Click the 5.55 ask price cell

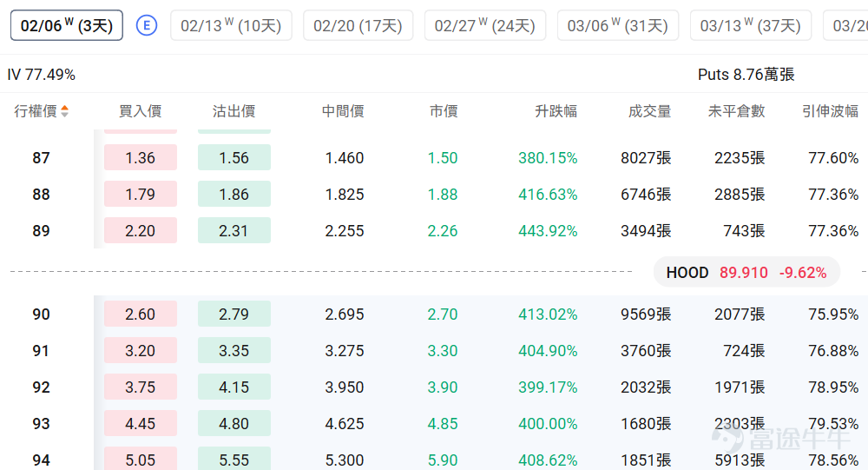[x=234, y=459]
